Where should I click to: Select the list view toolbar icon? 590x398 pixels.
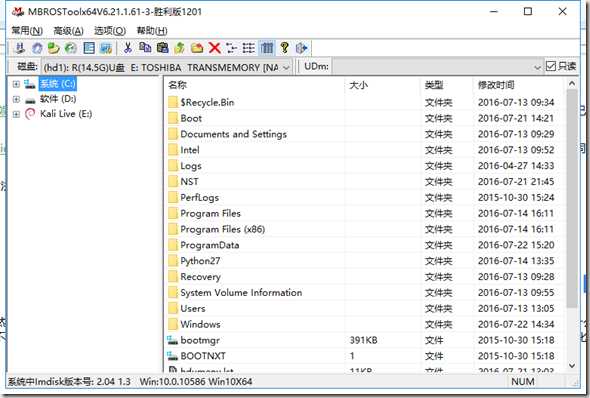click(x=249, y=48)
